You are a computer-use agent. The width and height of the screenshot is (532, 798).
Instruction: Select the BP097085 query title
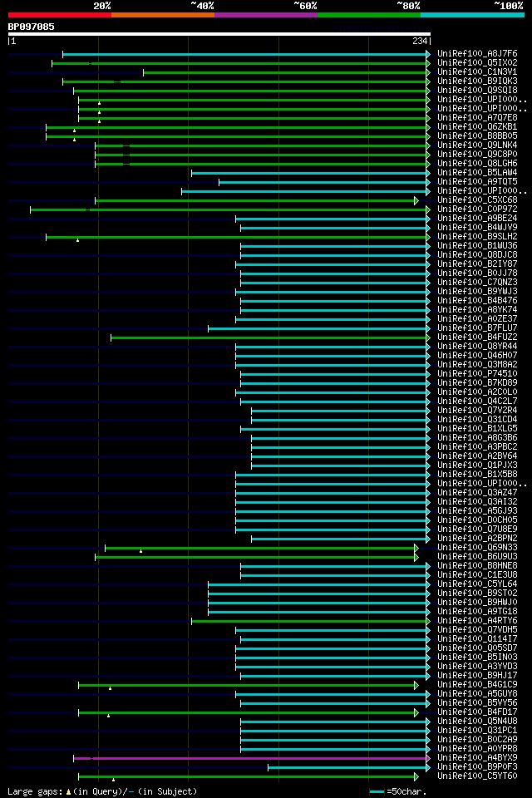(31, 27)
